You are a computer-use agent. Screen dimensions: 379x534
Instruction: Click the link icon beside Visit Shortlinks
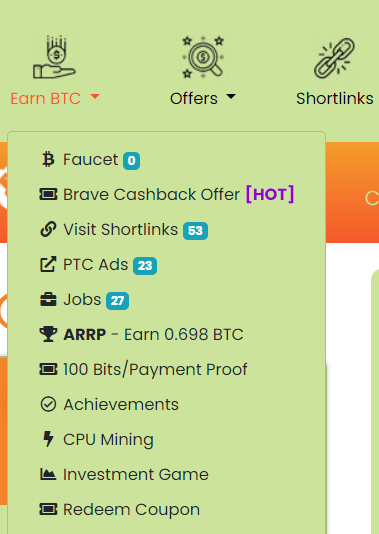tap(48, 229)
